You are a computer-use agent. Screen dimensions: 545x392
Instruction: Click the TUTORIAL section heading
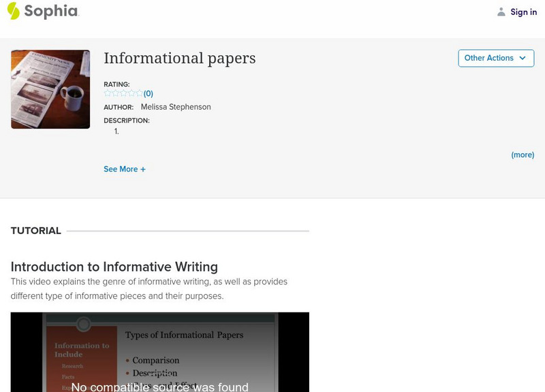(36, 231)
